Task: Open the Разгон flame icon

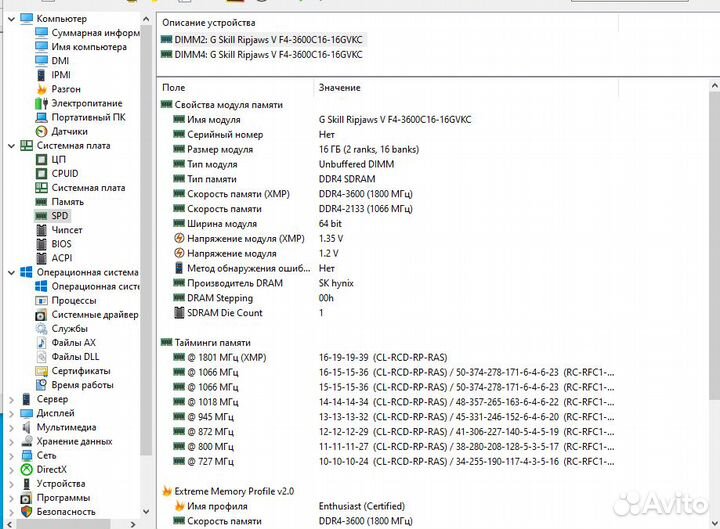Action: click(41, 89)
